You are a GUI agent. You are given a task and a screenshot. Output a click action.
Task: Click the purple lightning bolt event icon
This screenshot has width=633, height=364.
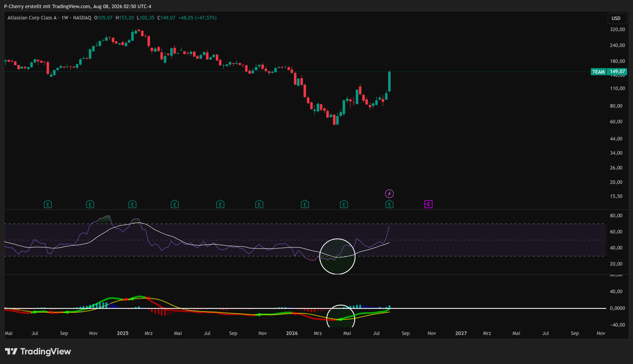pos(389,194)
